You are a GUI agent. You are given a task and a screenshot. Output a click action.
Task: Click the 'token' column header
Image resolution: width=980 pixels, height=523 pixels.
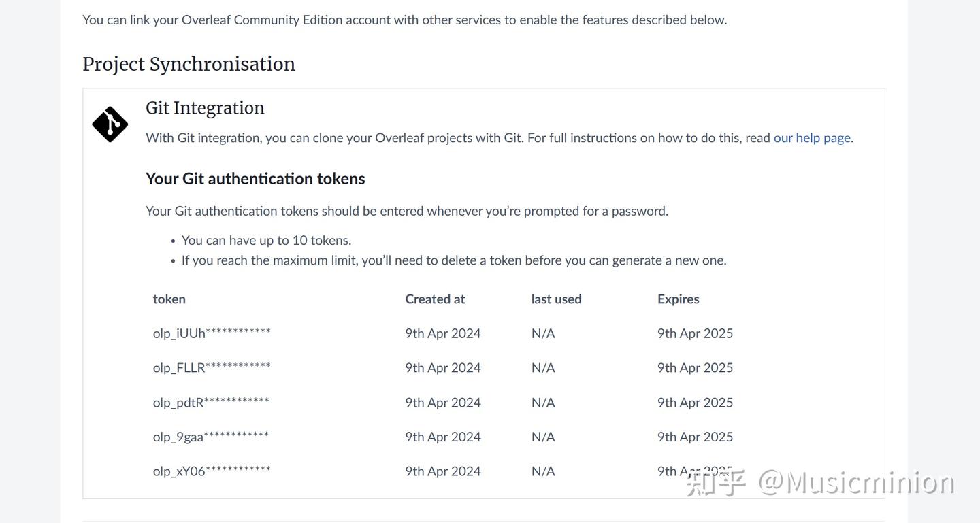(x=169, y=299)
